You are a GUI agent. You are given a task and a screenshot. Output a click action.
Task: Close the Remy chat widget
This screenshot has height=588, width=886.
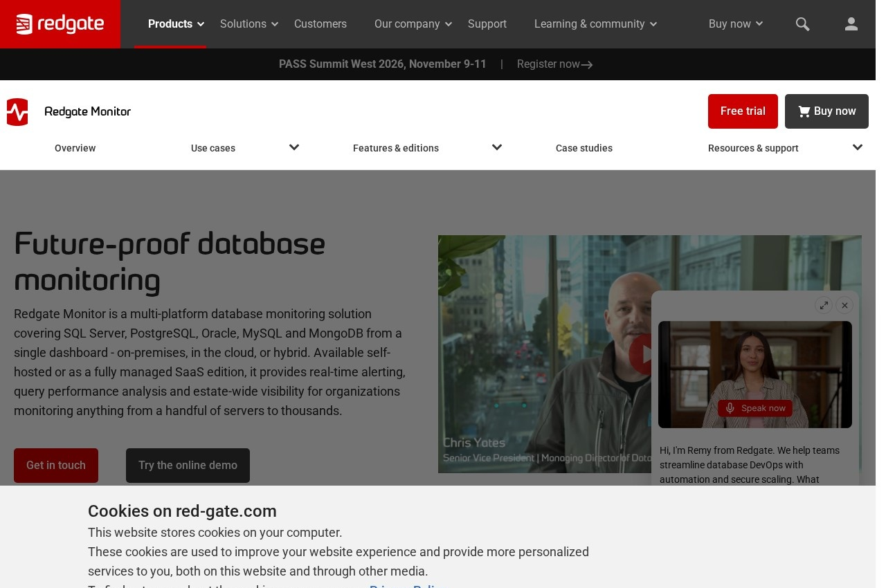pos(844,305)
